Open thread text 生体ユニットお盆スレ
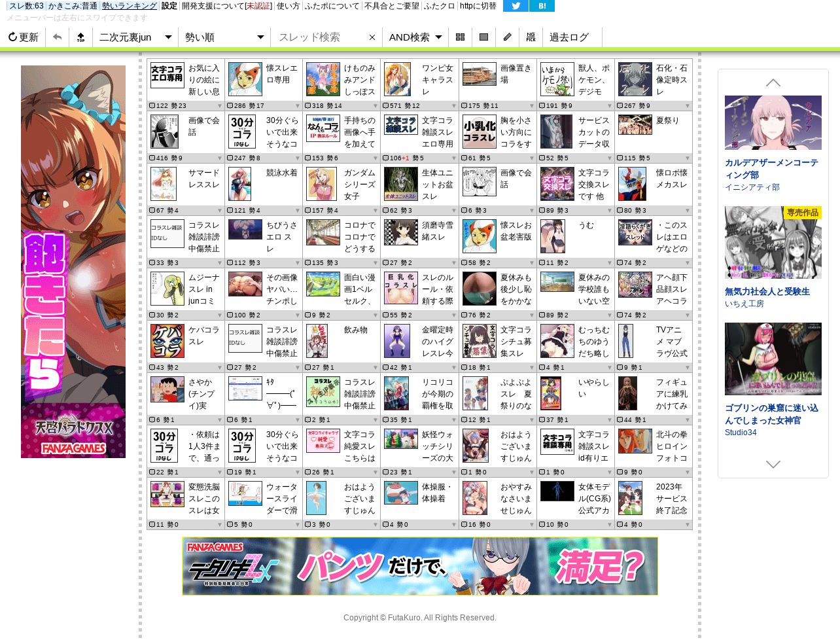The height and width of the screenshot is (640, 840). [438, 185]
